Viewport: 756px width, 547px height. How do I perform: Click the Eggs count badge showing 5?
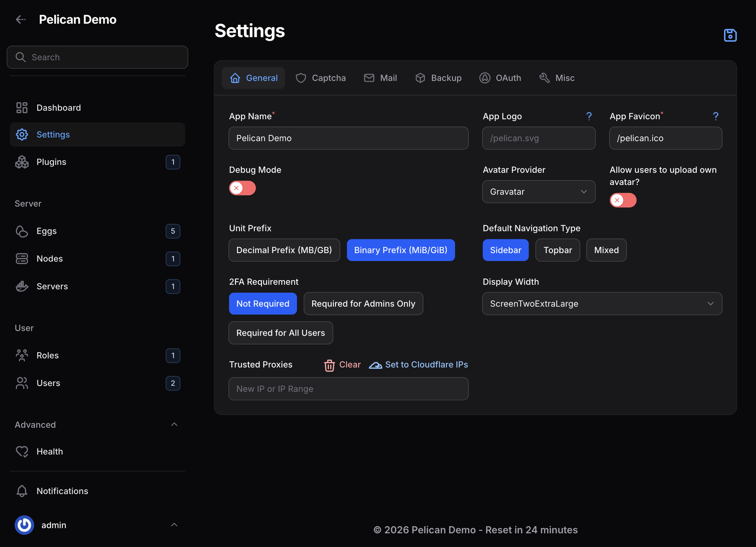pos(173,231)
